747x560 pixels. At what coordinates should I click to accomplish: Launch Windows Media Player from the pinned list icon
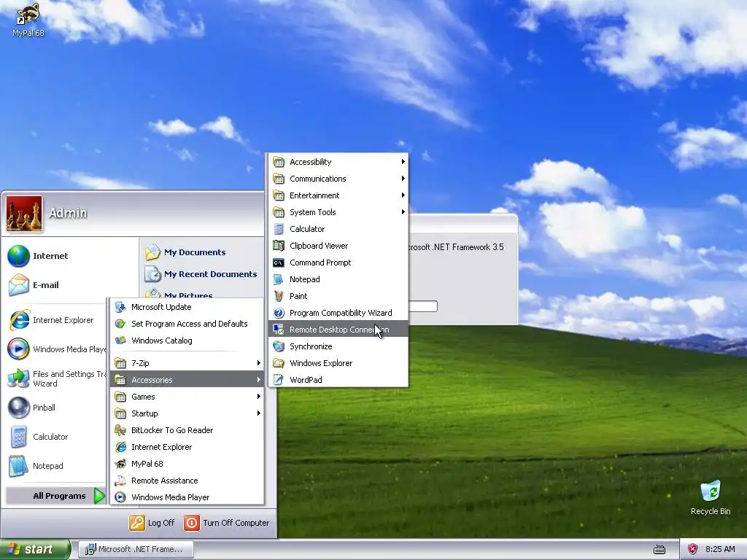tap(18, 349)
